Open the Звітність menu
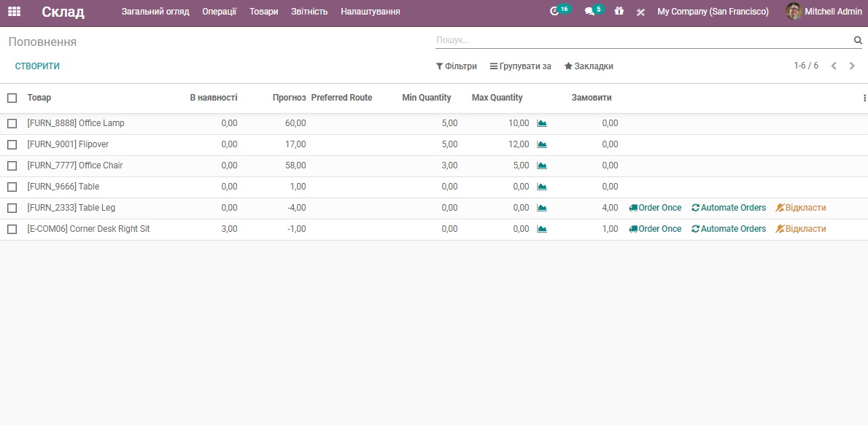The height and width of the screenshot is (425, 868). coord(309,12)
